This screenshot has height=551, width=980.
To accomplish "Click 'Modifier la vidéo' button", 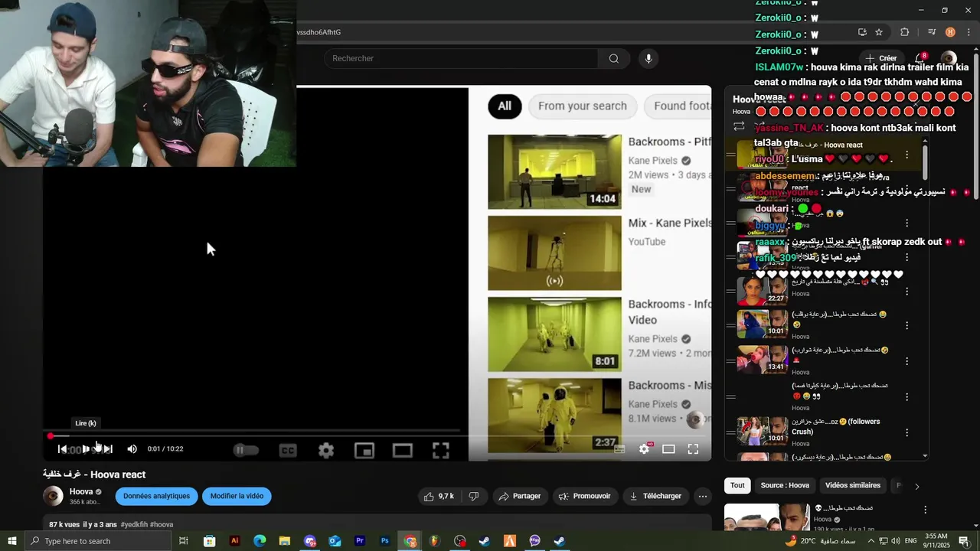I will (237, 497).
